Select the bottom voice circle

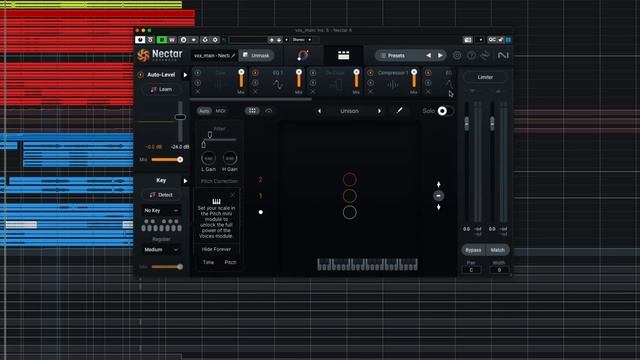[349, 212]
